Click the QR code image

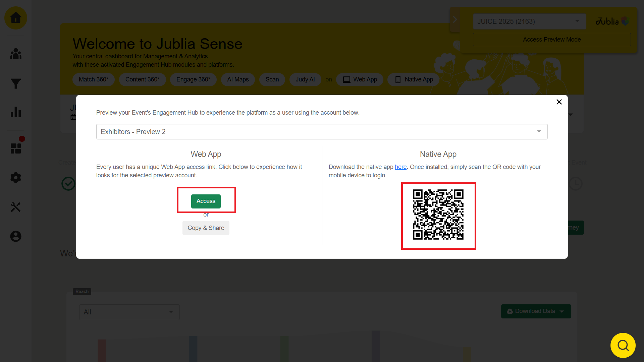point(438,215)
